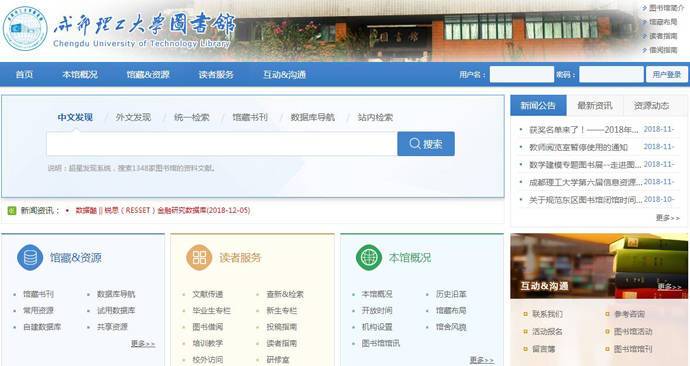Open 关于规范东区图书馆闭馆时间 news item
This screenshot has width=690, height=366.
click(x=585, y=200)
